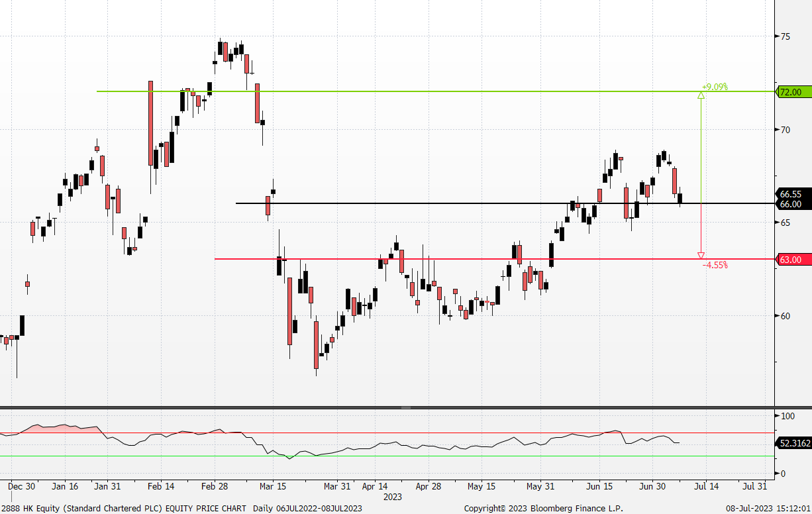Image resolution: width=812 pixels, height=514 pixels.
Task: Click the 70 price axis label
Action: coord(785,130)
